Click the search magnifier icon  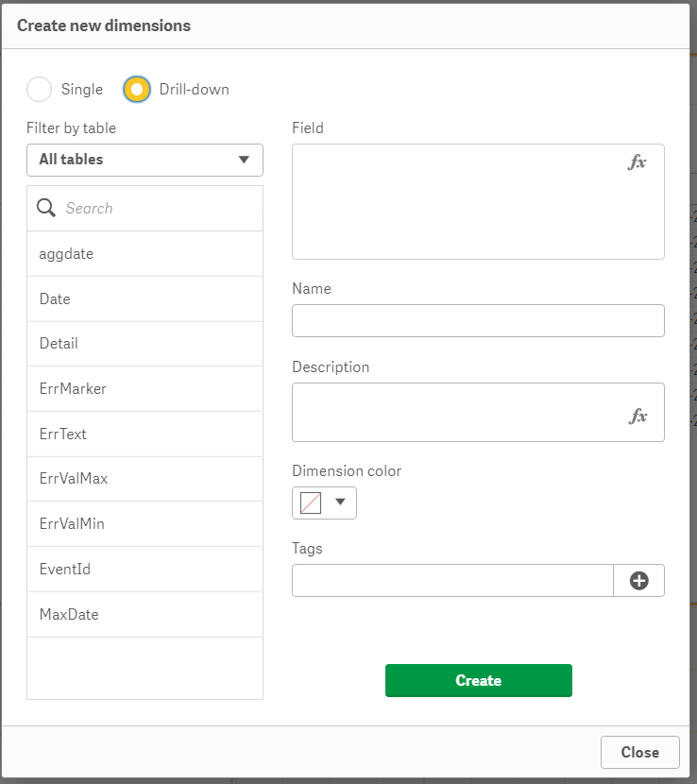click(45, 207)
